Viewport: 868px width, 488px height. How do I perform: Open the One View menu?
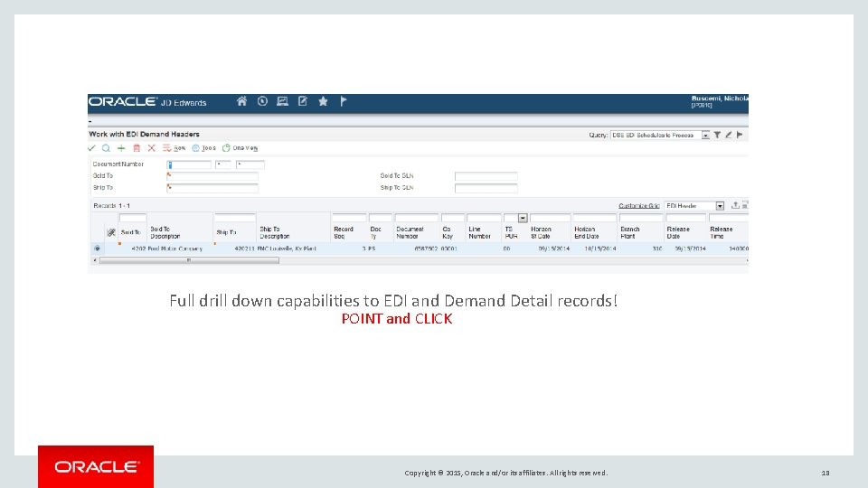(241, 148)
